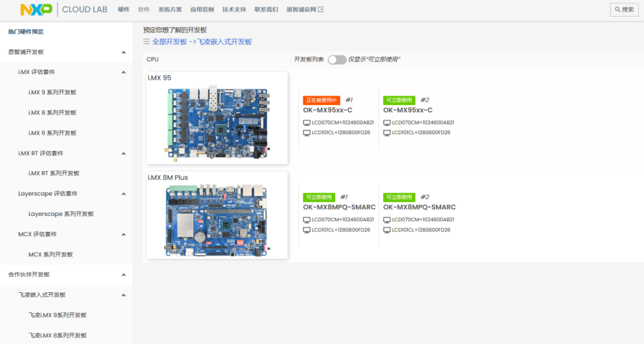Click the 开发板列表 column header
Viewport: 644px width, 344px height.
309,60
